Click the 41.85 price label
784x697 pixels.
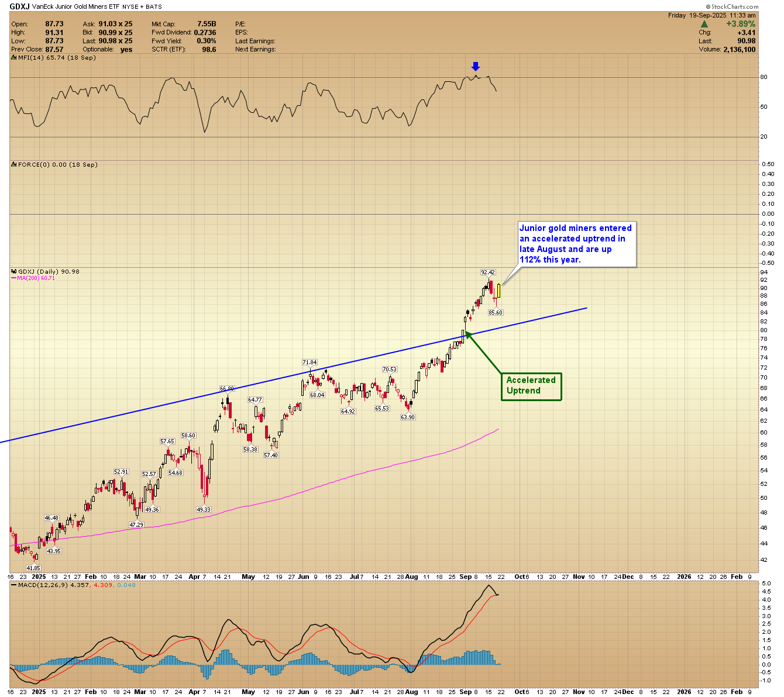pyautogui.click(x=33, y=568)
